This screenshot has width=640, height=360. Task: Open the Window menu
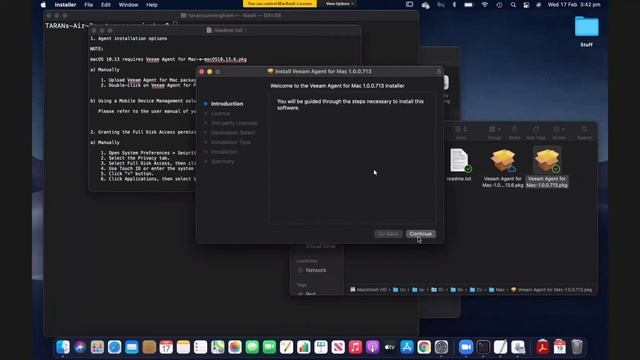tap(128, 5)
